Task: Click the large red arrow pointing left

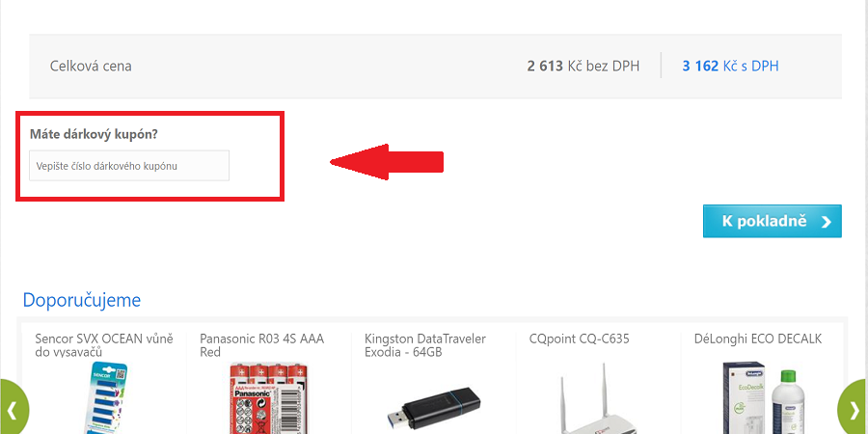Action: coord(387,162)
